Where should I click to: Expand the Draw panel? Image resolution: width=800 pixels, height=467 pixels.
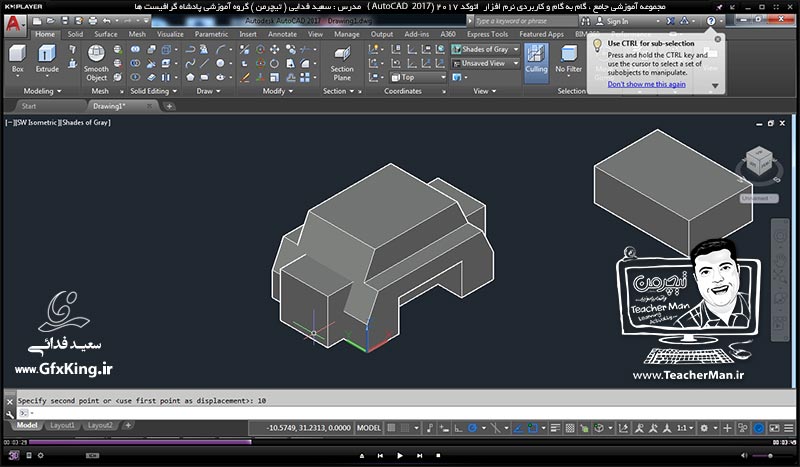click(209, 91)
